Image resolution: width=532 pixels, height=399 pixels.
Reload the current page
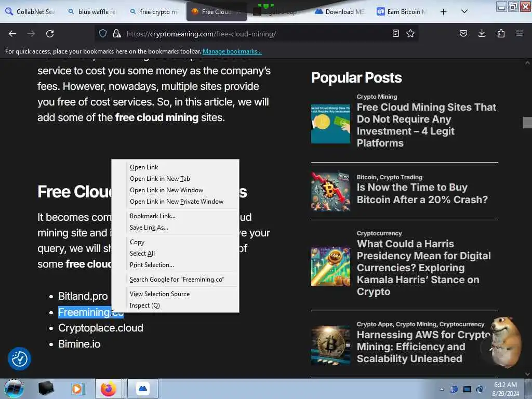click(x=50, y=34)
